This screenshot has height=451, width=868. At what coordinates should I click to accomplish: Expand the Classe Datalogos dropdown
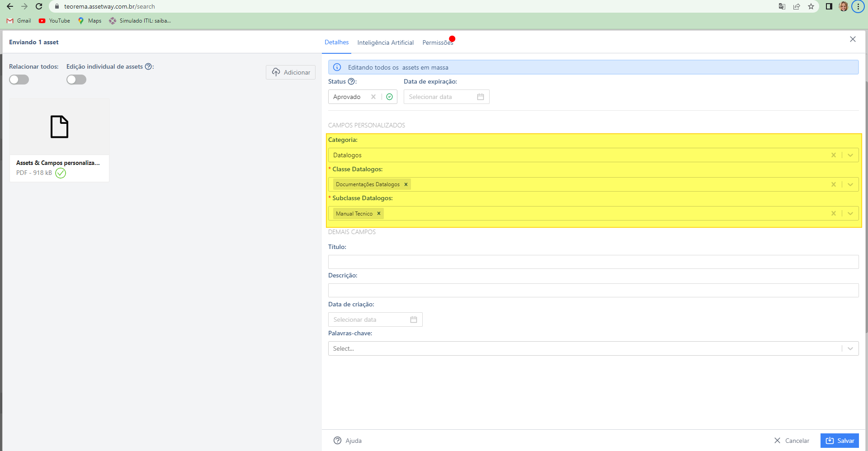pyautogui.click(x=850, y=184)
